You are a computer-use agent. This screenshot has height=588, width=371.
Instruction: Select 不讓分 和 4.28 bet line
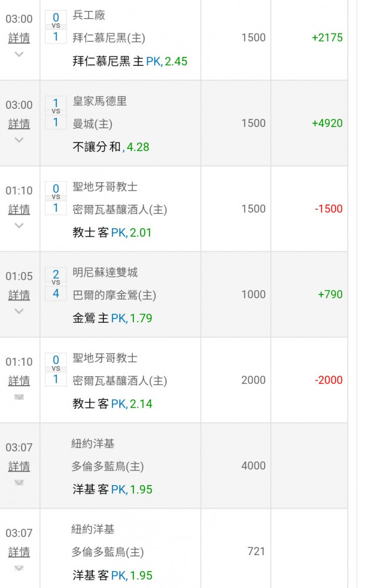click(x=111, y=146)
